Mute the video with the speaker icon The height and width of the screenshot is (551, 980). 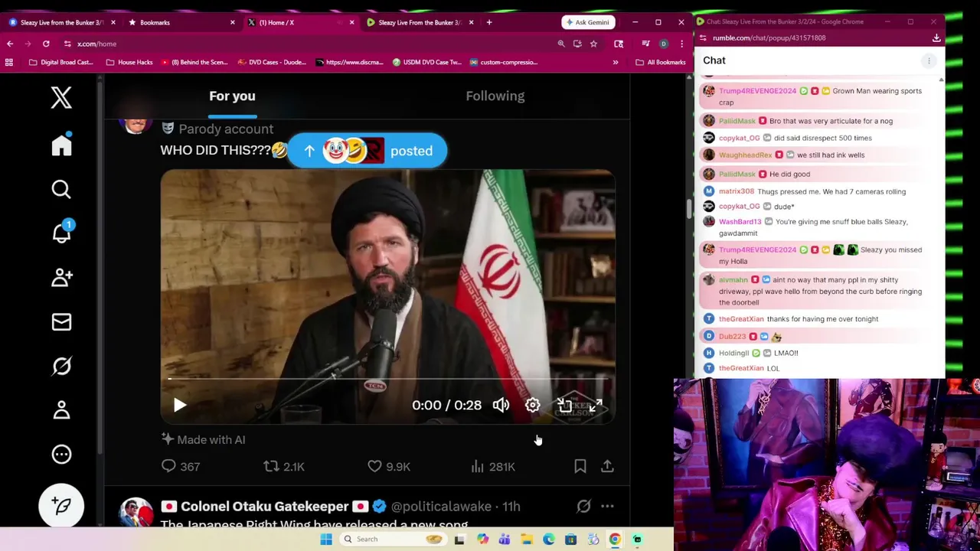coord(501,405)
